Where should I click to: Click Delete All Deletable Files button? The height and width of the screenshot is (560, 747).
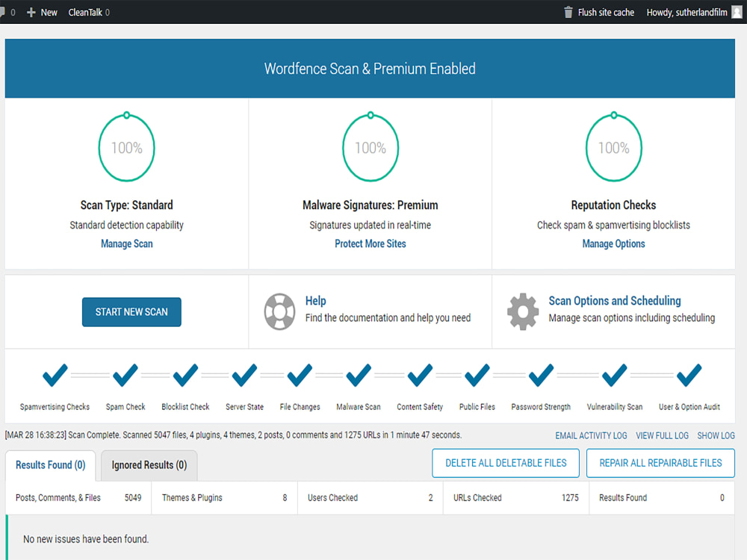coord(506,463)
